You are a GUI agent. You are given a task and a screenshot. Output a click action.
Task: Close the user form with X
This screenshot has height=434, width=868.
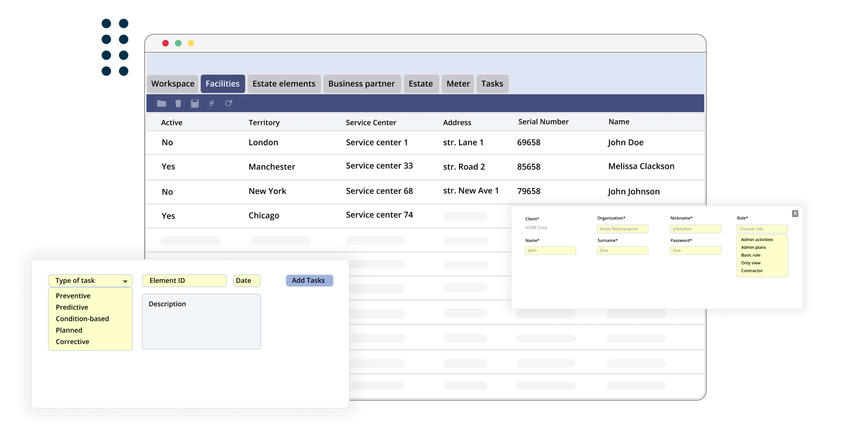pyautogui.click(x=795, y=214)
